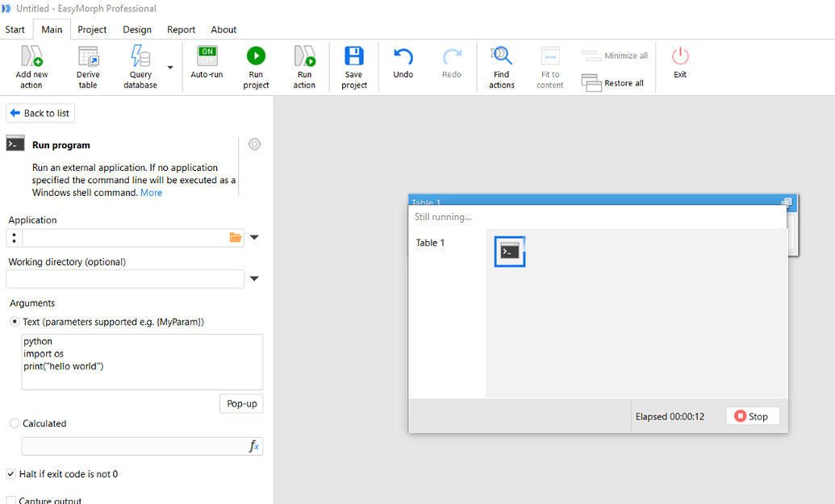The image size is (835, 504).
Task: Toggle the Auto-run ON switch
Action: point(207,56)
